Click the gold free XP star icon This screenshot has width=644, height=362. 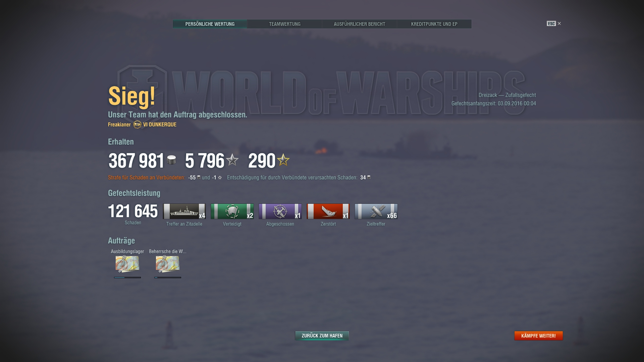(283, 160)
